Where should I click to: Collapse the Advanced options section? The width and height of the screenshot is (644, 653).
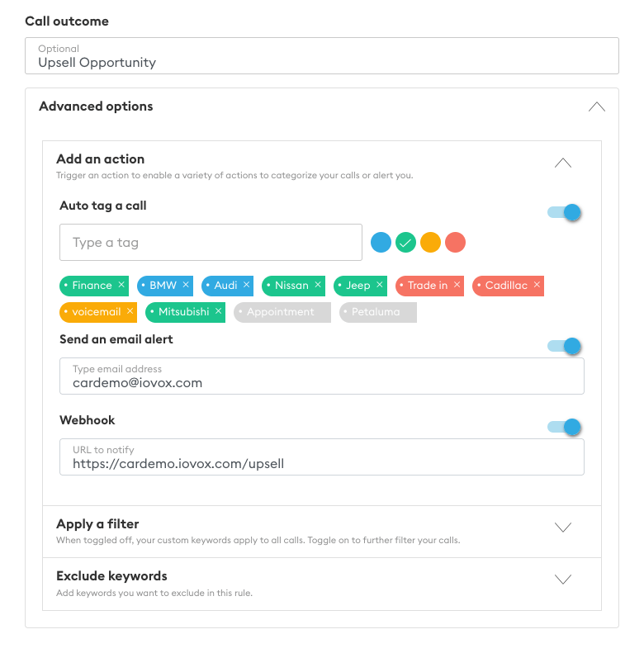(596, 106)
